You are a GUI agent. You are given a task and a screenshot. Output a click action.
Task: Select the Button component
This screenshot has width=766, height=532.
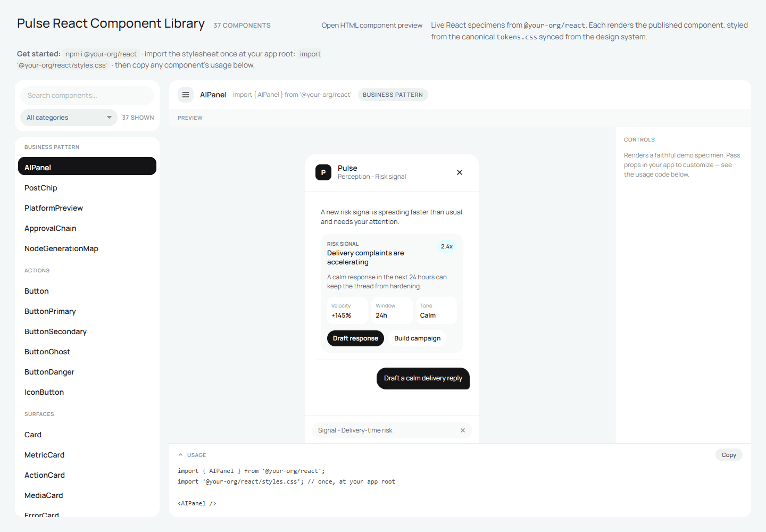87,291
